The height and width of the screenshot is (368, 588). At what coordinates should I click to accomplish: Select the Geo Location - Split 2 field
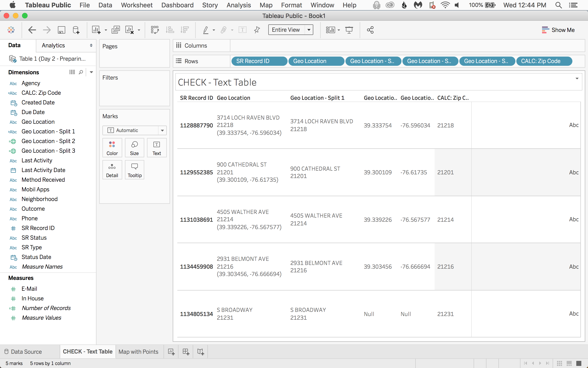[48, 141]
